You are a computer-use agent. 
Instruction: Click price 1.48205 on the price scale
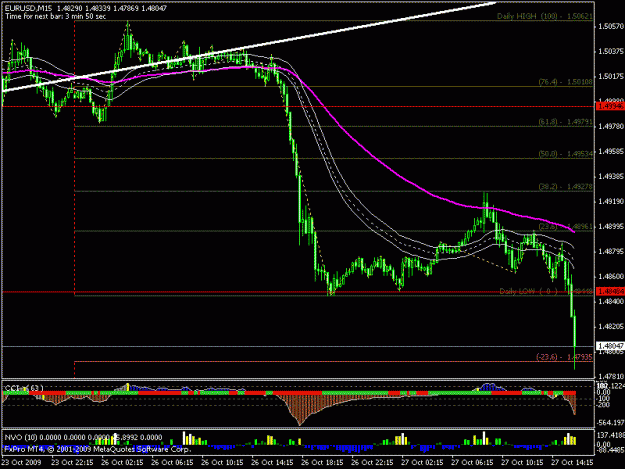tap(611, 326)
